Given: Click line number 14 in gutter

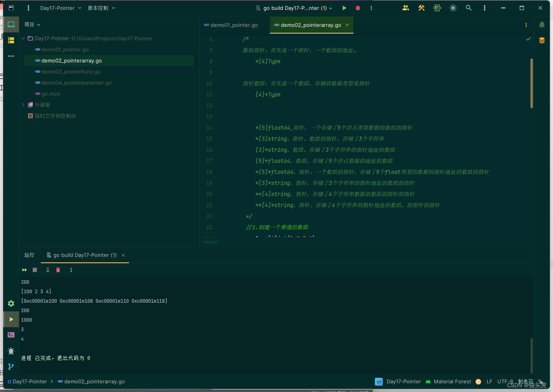Looking at the screenshot, I should coord(209,128).
